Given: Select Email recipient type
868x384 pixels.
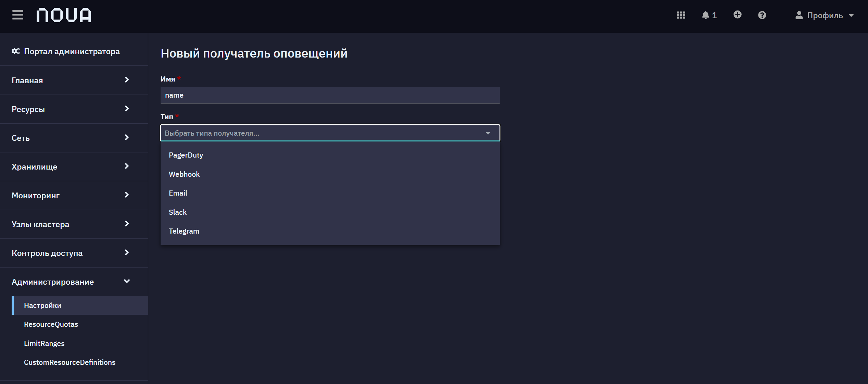Looking at the screenshot, I should (x=330, y=193).
